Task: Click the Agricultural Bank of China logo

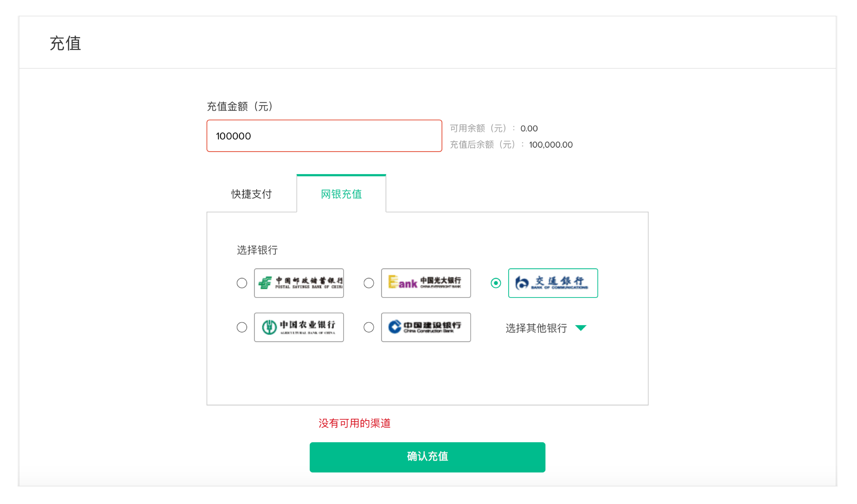Action: coord(299,327)
